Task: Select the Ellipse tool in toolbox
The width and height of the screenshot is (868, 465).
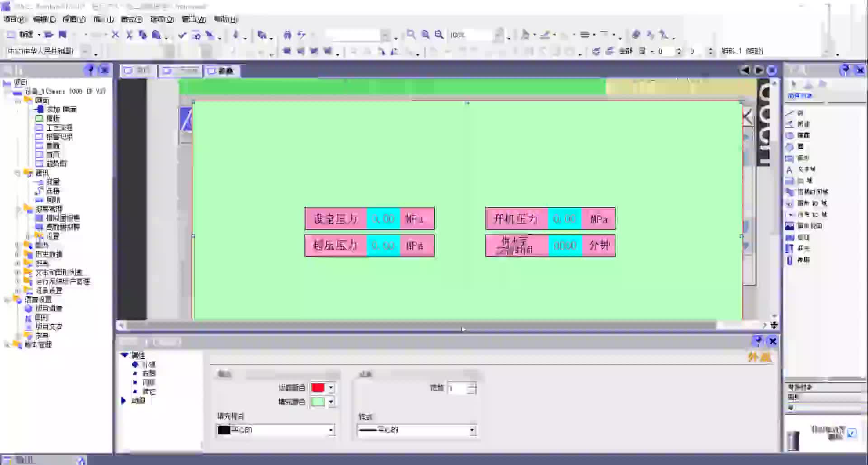Action: coord(798,135)
